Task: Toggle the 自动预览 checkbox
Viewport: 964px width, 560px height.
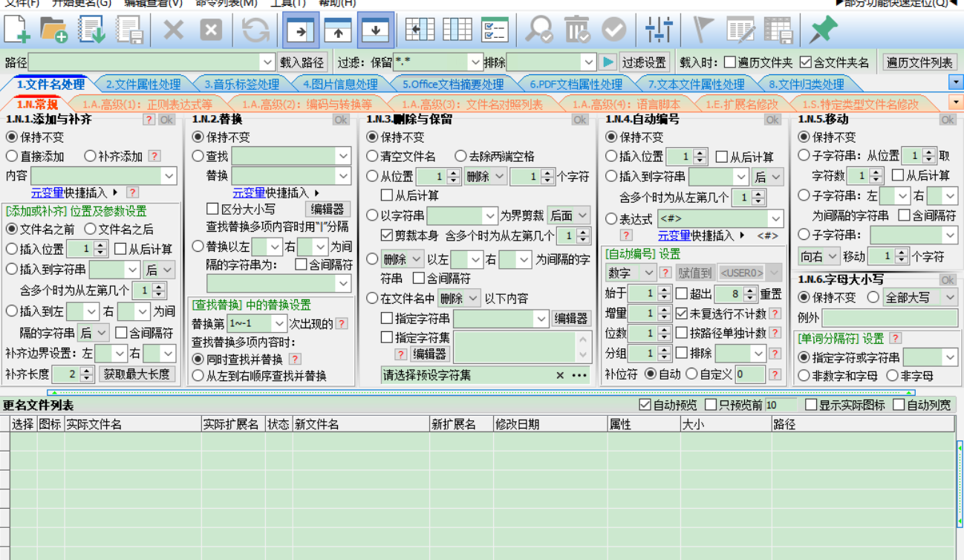Action: point(645,405)
